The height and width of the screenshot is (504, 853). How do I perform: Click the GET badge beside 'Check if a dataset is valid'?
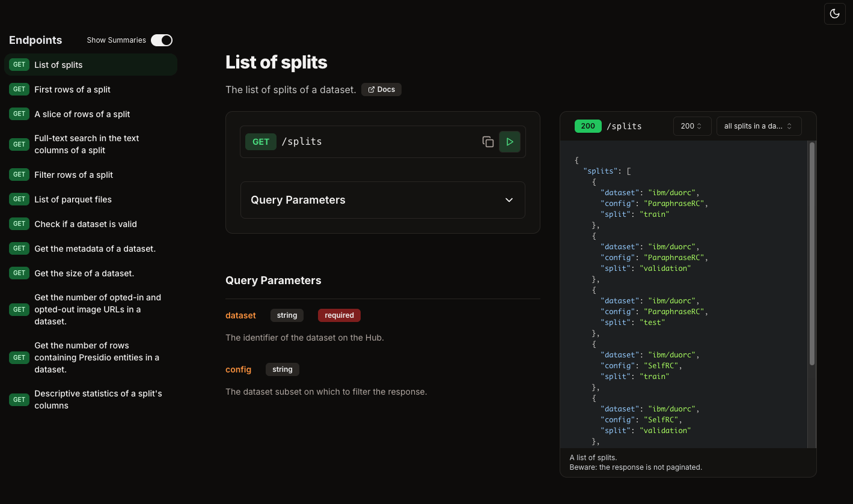click(19, 223)
